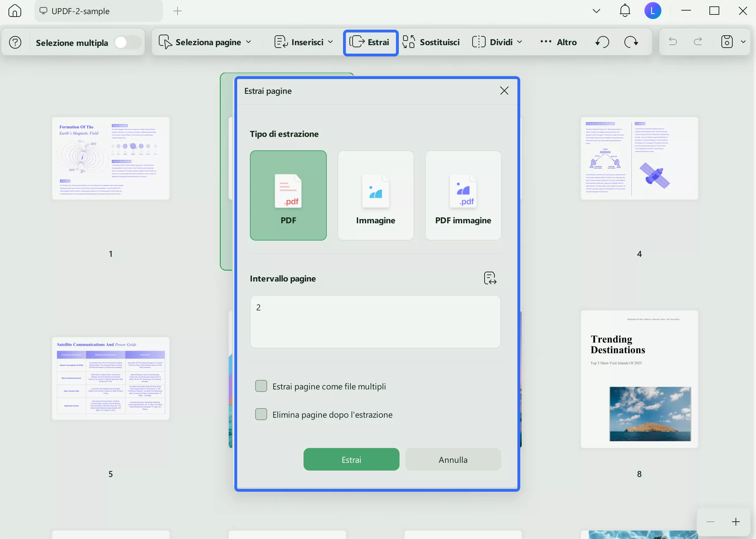Screen dimensions: 756x539
Task: Rotate pages clockwise
Action: (x=631, y=42)
